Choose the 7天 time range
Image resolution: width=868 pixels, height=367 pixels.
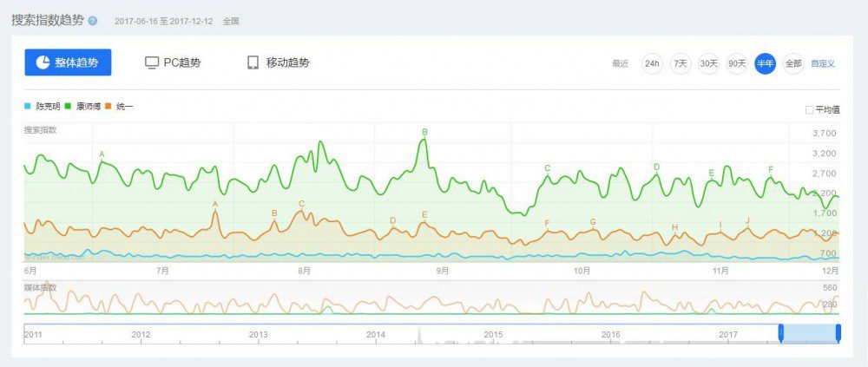[681, 63]
